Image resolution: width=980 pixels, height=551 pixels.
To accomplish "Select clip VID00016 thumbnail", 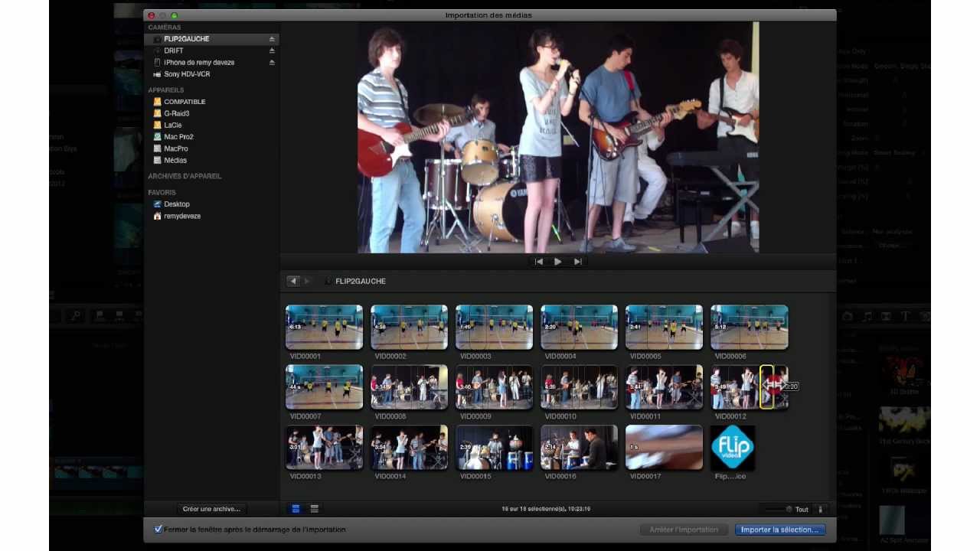I will point(580,447).
